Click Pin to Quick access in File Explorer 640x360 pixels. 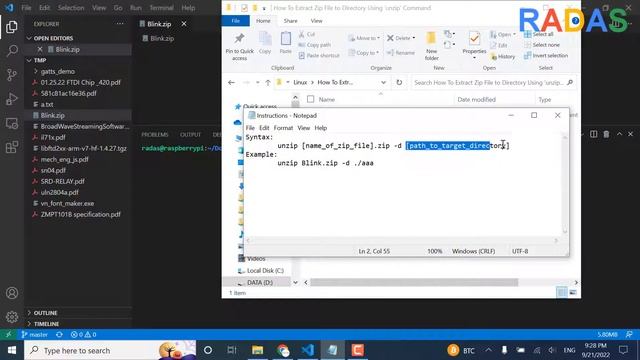point(240,47)
